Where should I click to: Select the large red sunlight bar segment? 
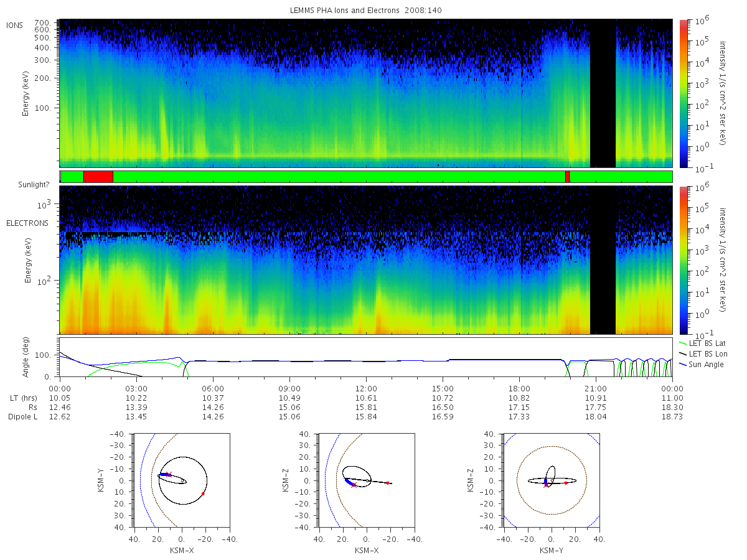tap(98, 177)
